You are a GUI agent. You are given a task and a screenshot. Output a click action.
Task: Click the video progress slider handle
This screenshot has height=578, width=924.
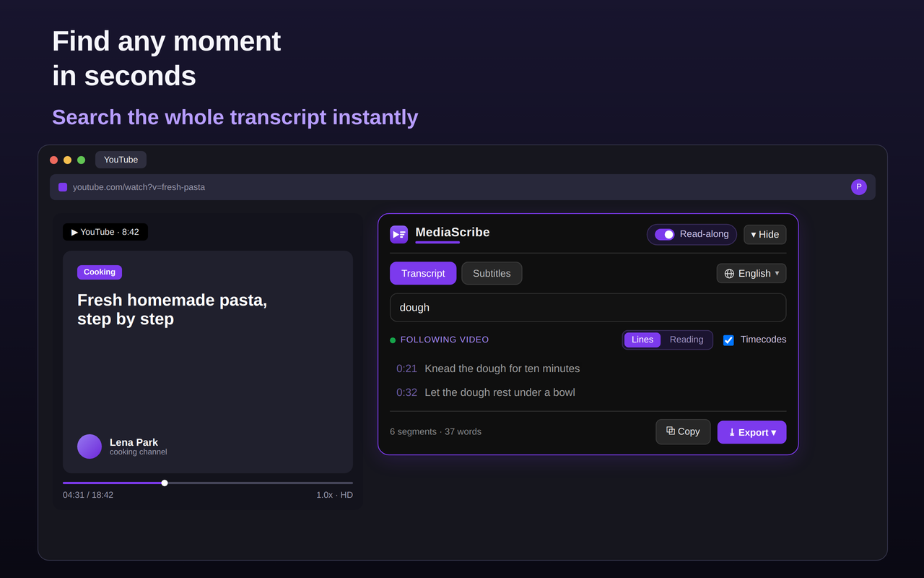click(165, 483)
